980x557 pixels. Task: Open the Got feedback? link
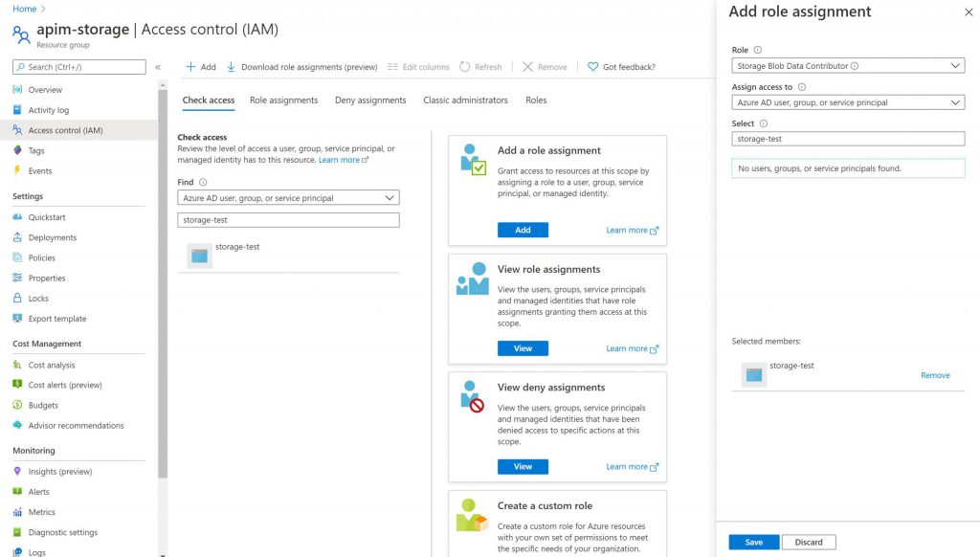[622, 67]
